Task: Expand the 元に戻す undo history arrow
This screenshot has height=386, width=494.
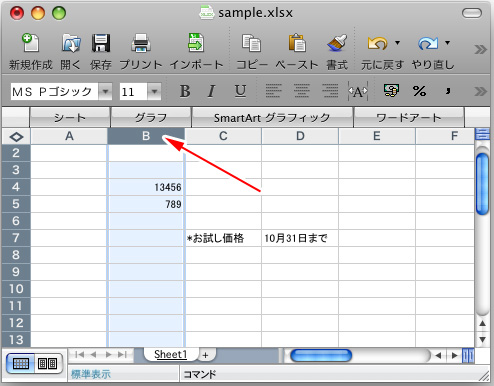Action: pyautogui.click(x=397, y=43)
